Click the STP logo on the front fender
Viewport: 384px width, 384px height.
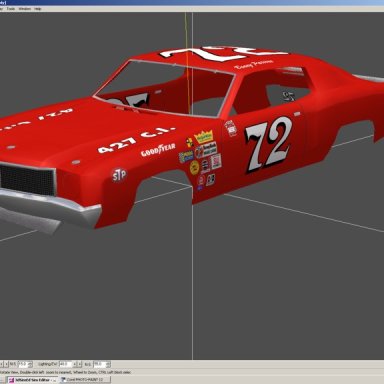(119, 175)
